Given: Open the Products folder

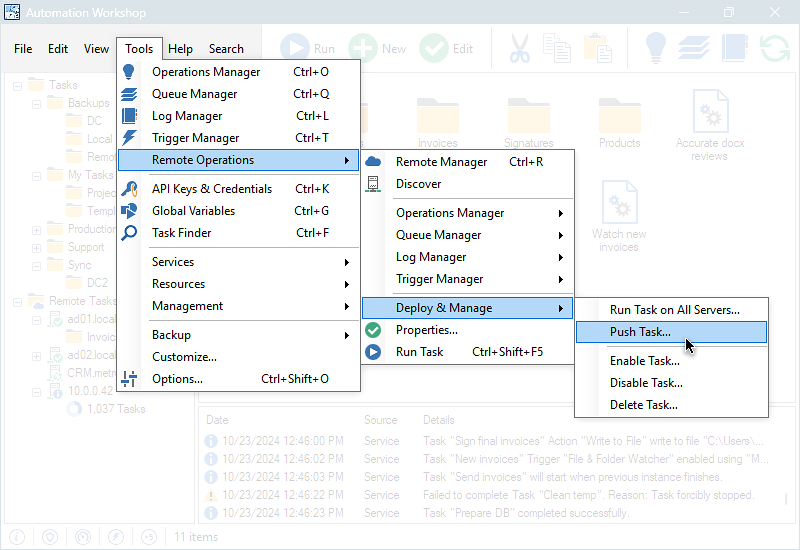Looking at the screenshot, I should click(x=619, y=123).
